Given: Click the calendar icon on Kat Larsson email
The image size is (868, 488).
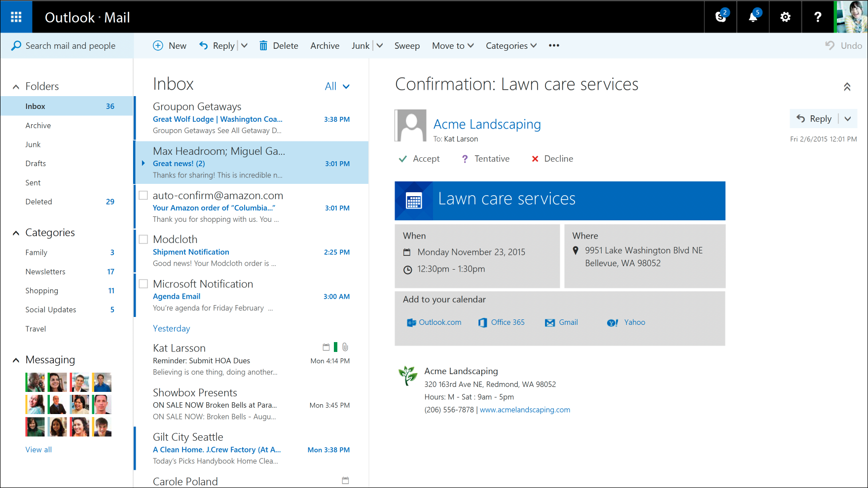Looking at the screenshot, I should (x=326, y=347).
